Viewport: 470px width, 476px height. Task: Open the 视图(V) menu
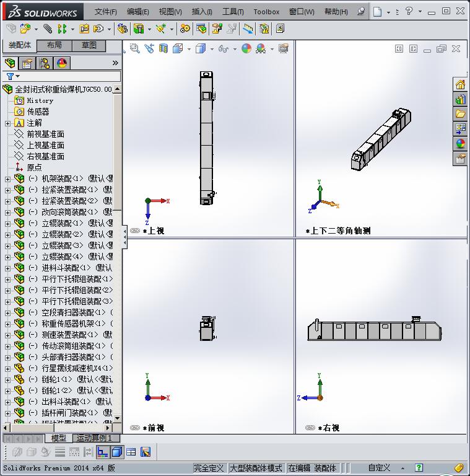click(170, 12)
